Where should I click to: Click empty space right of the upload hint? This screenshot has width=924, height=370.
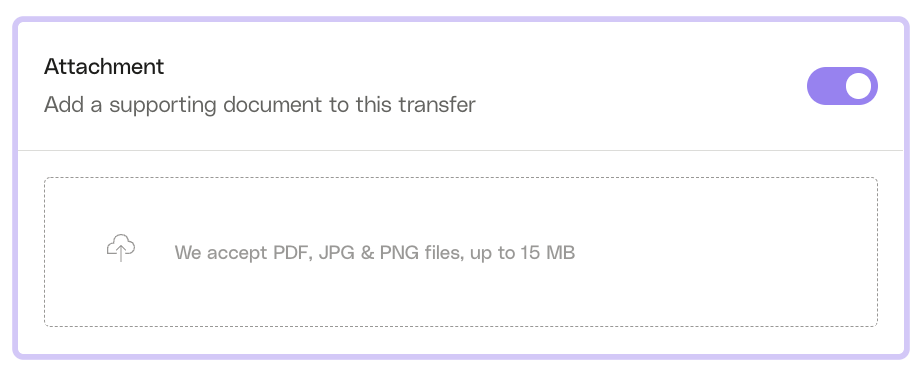725,253
